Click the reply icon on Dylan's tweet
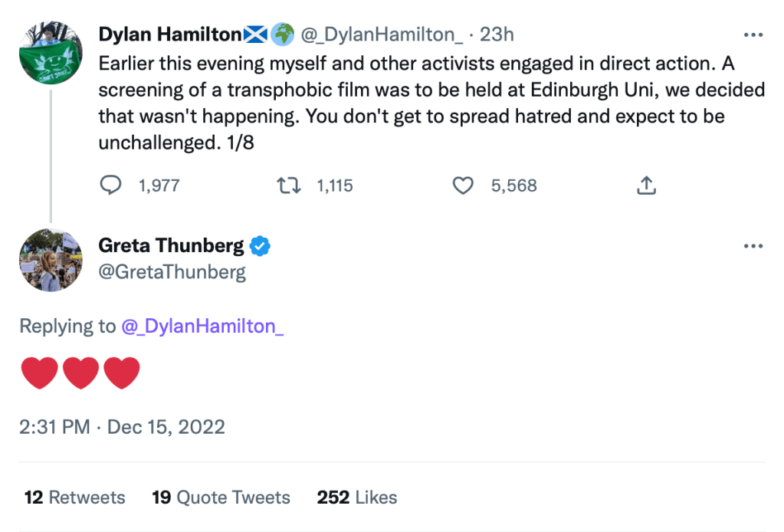 point(112,186)
